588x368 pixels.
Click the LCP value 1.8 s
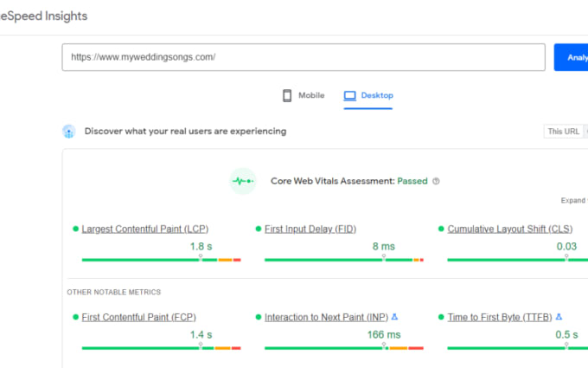(x=201, y=246)
